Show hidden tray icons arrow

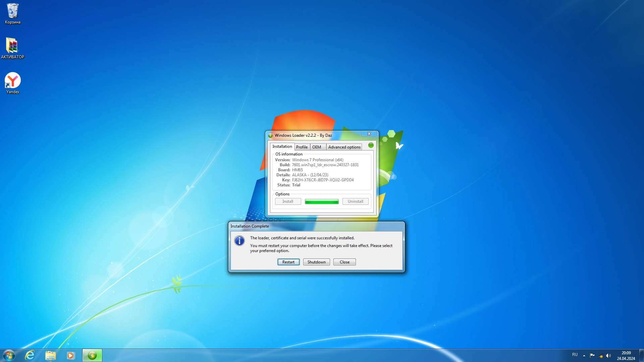[584, 355]
